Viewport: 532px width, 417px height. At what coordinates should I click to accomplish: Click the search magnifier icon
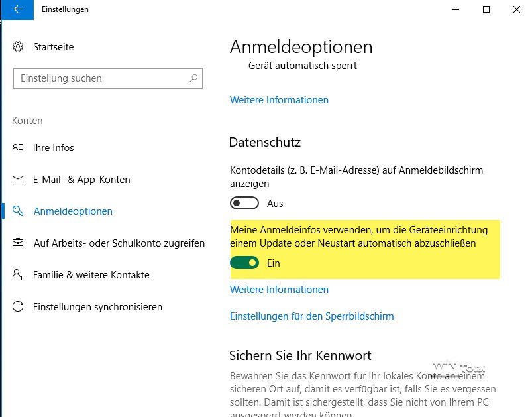(x=193, y=78)
